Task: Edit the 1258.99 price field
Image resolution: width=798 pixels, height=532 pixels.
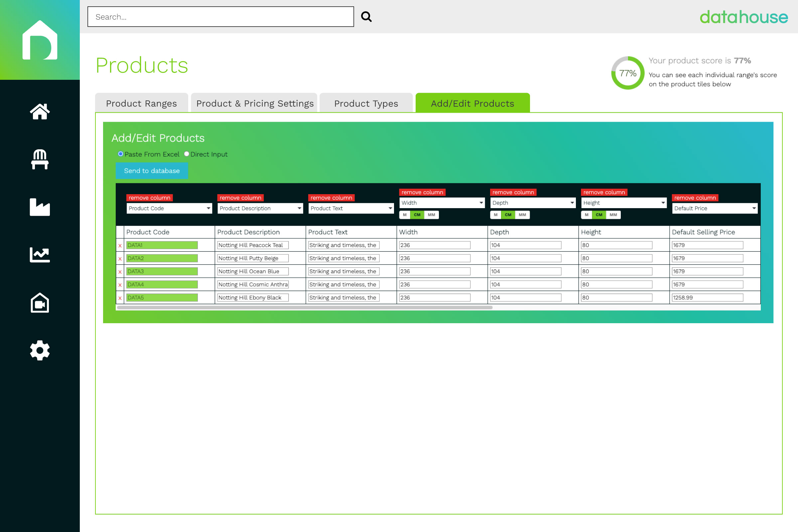Action: tap(708, 298)
